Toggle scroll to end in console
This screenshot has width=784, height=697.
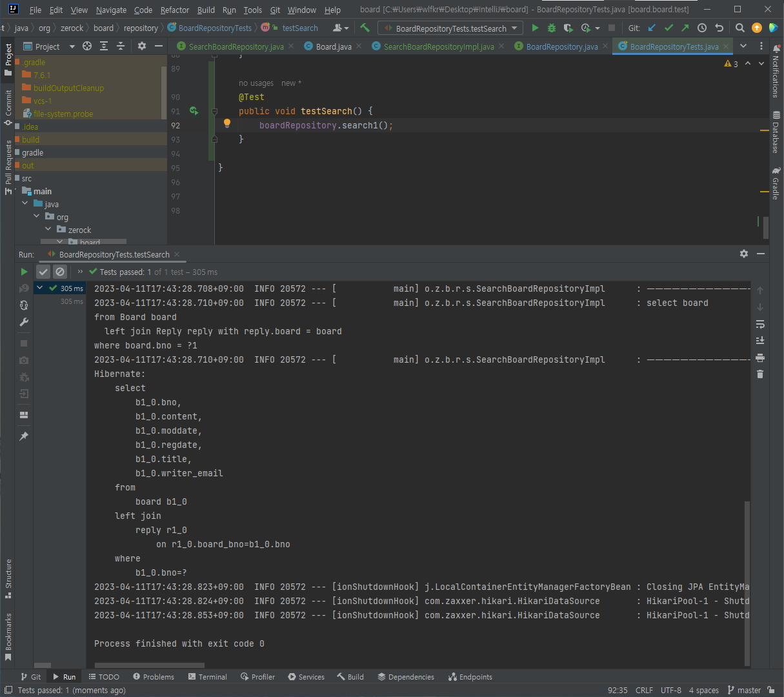tap(760, 341)
